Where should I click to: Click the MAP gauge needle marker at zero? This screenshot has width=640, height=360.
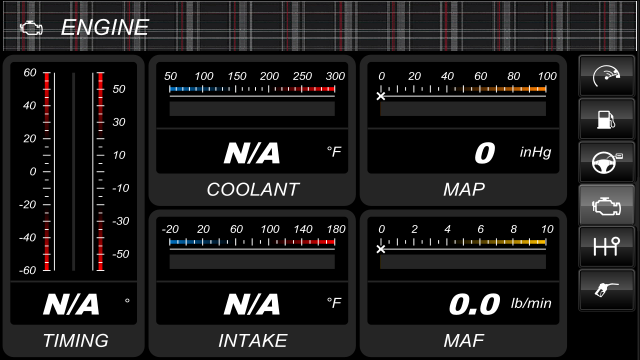pyautogui.click(x=381, y=96)
